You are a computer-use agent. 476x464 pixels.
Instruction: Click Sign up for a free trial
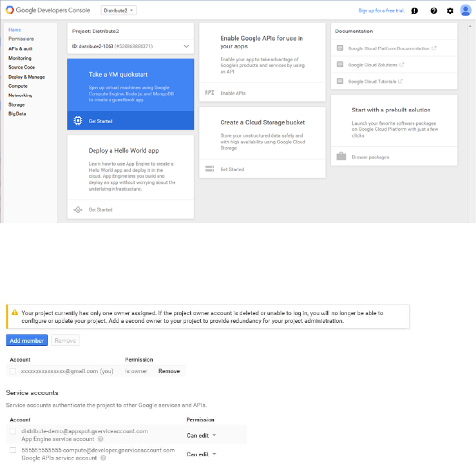381,10
